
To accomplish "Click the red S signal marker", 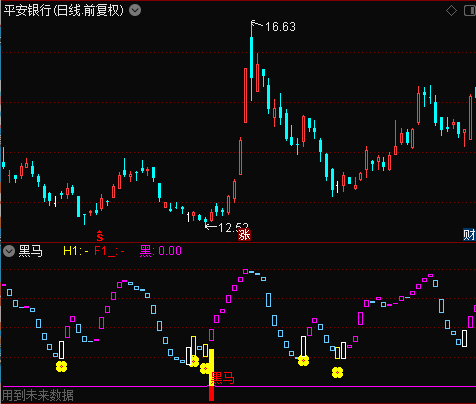I will [x=100, y=236].
